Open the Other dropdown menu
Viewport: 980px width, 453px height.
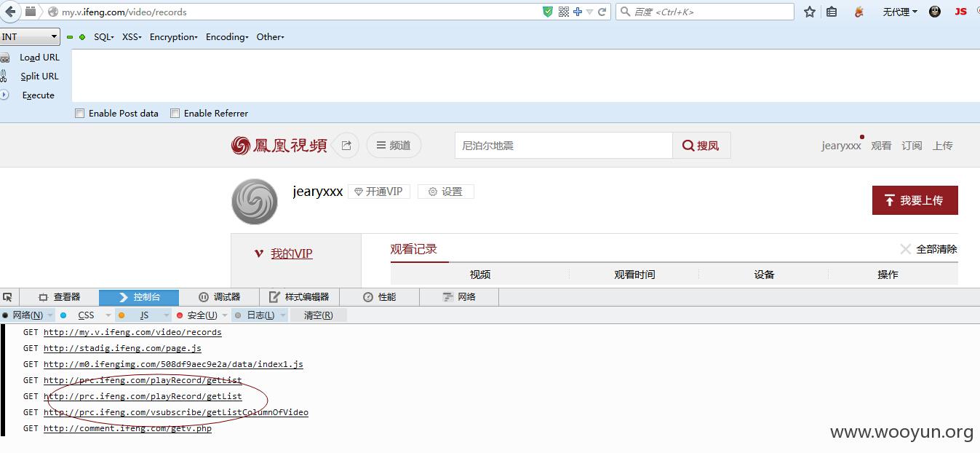point(270,37)
